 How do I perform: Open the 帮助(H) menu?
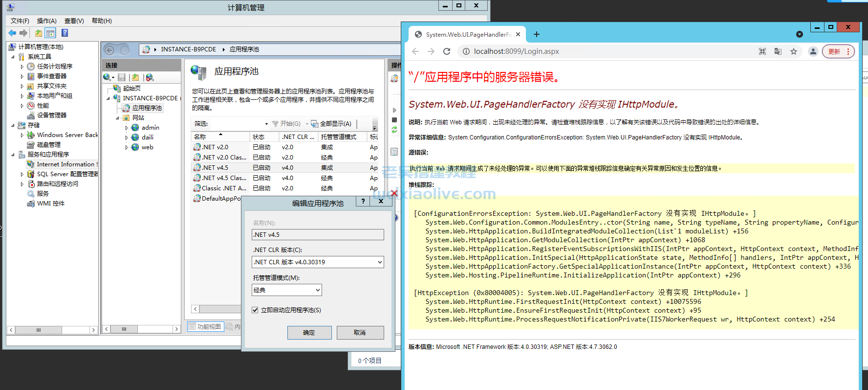[x=102, y=21]
